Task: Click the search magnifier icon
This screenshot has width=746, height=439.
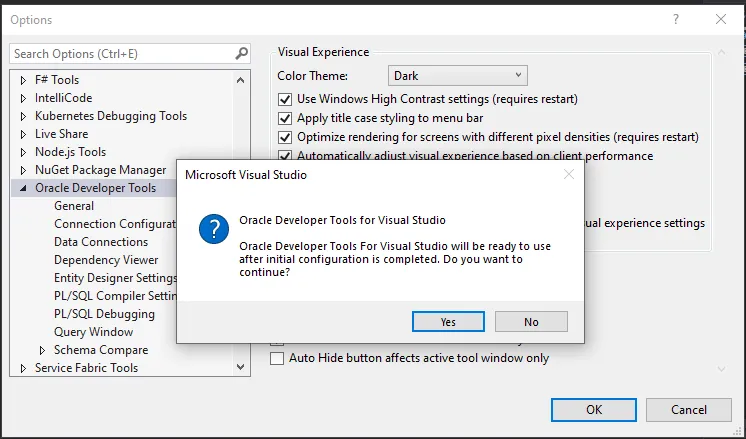Action: [242, 53]
